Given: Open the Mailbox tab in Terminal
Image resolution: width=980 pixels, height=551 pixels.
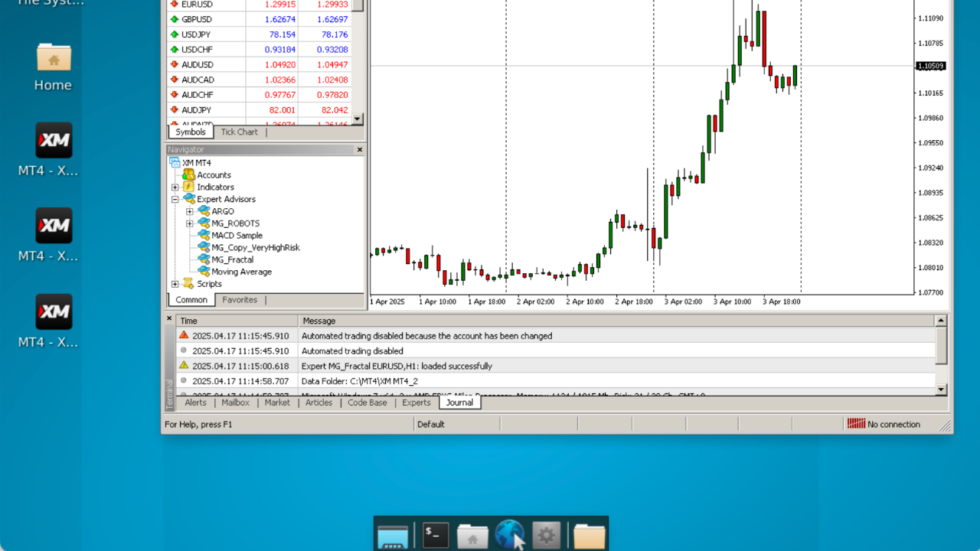Looking at the screenshot, I should 236,403.
